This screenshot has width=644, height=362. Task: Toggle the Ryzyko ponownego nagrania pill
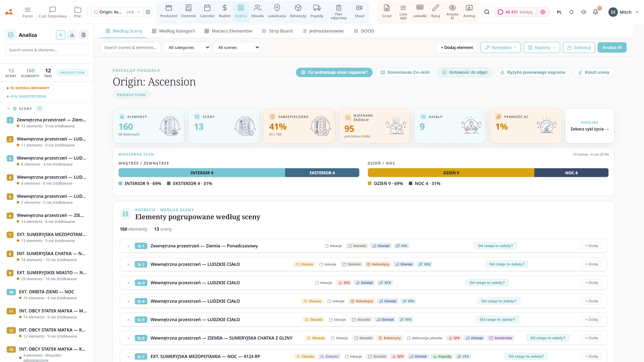(x=532, y=72)
